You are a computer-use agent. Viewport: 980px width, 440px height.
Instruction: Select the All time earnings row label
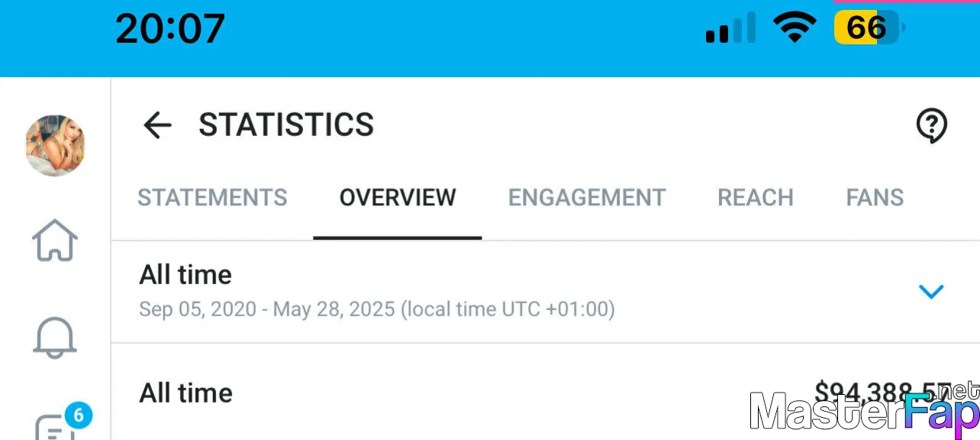[185, 393]
